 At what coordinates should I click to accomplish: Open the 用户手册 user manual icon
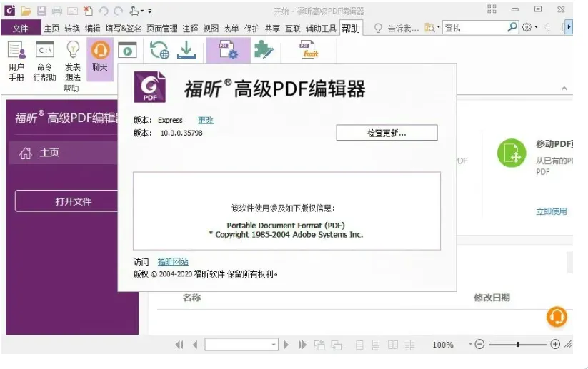click(16, 51)
